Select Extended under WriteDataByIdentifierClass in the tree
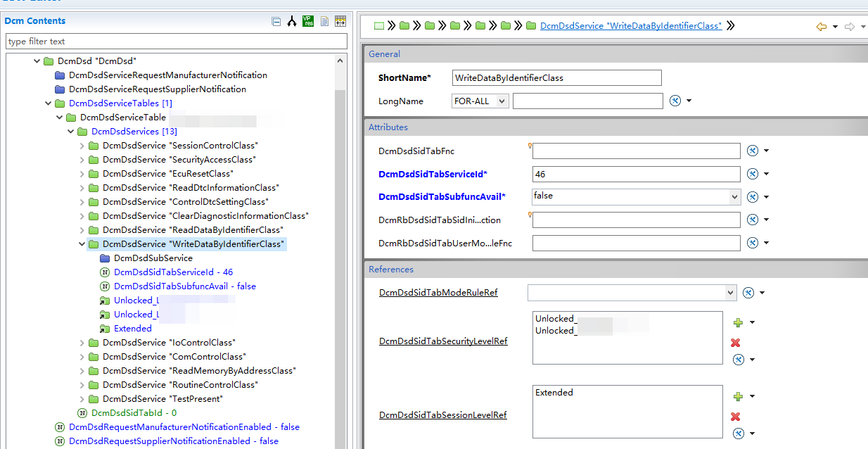Image resolution: width=868 pixels, height=449 pixels. pos(132,328)
